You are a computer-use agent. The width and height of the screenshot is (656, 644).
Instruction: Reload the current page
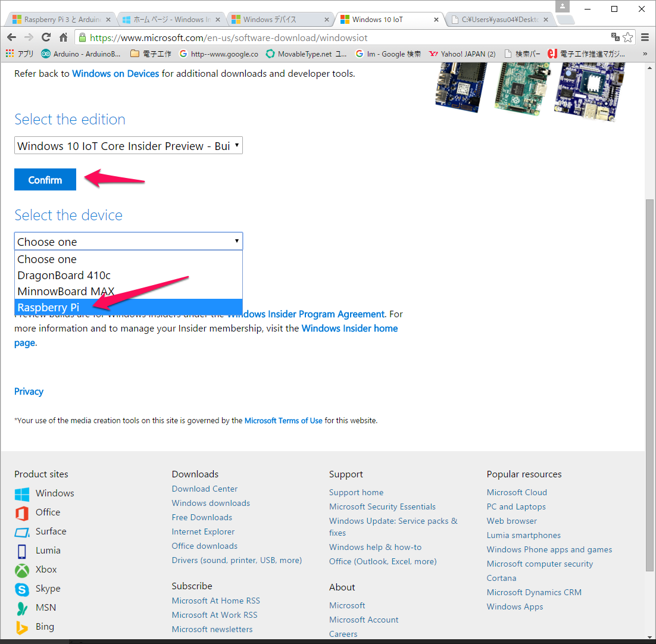click(46, 37)
